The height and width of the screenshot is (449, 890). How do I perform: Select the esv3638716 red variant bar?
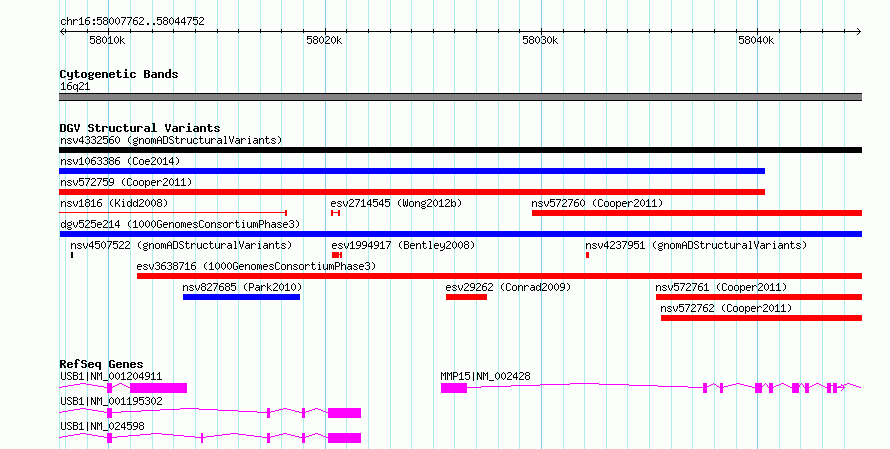click(x=499, y=276)
